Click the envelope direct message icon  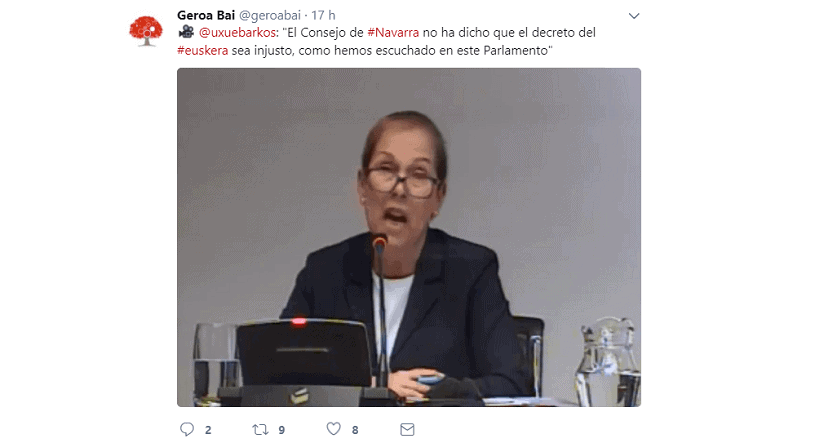tap(407, 429)
